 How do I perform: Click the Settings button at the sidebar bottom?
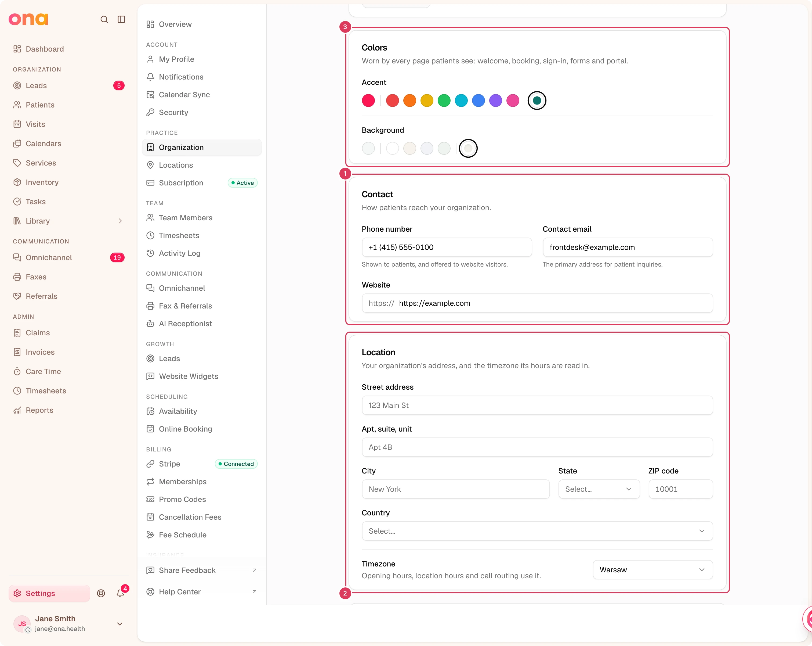click(x=49, y=593)
